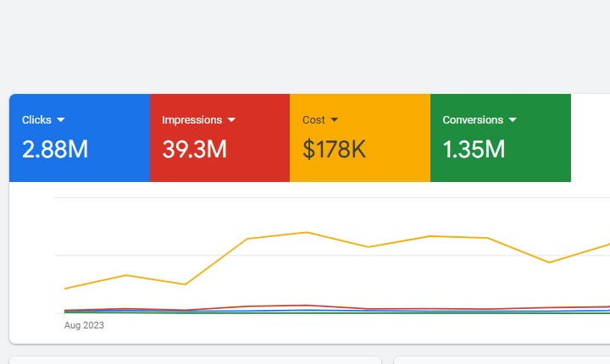Click the 2.88M clicks value
The image size is (610, 364).
55,150
